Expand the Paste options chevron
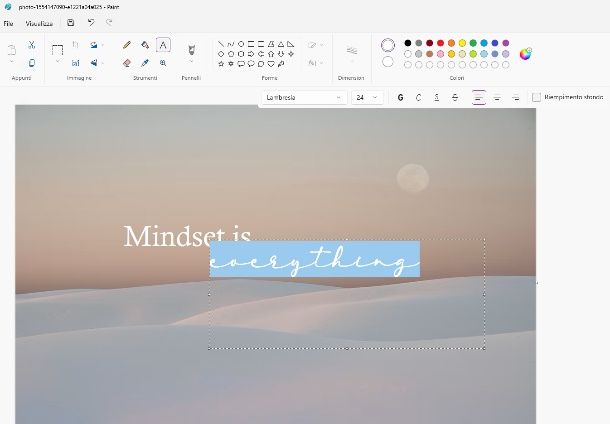The width and height of the screenshot is (610, 424). click(x=12, y=62)
